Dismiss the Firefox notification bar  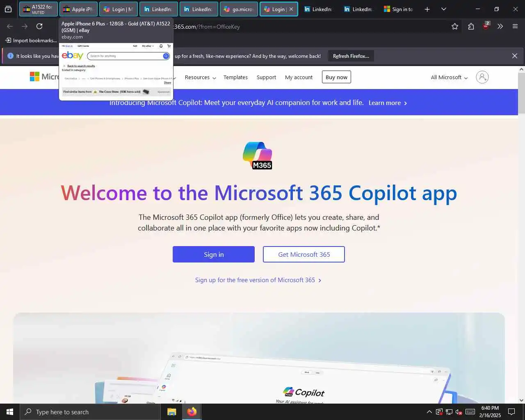[515, 56]
